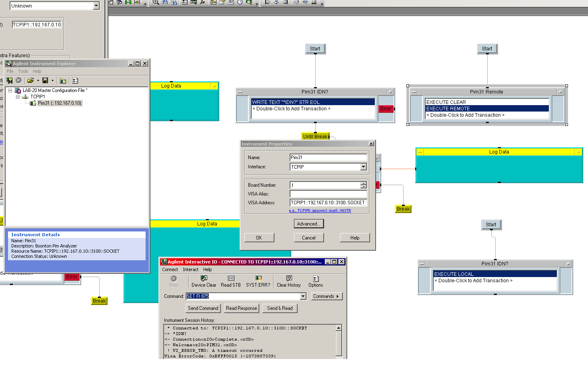Click the Read STB icon
This screenshot has width=588, height=375.
[231, 278]
